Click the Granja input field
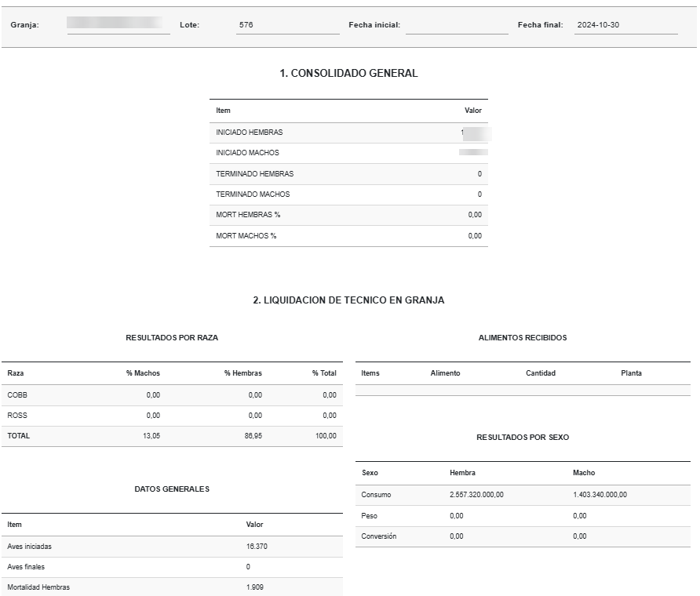 [118, 25]
